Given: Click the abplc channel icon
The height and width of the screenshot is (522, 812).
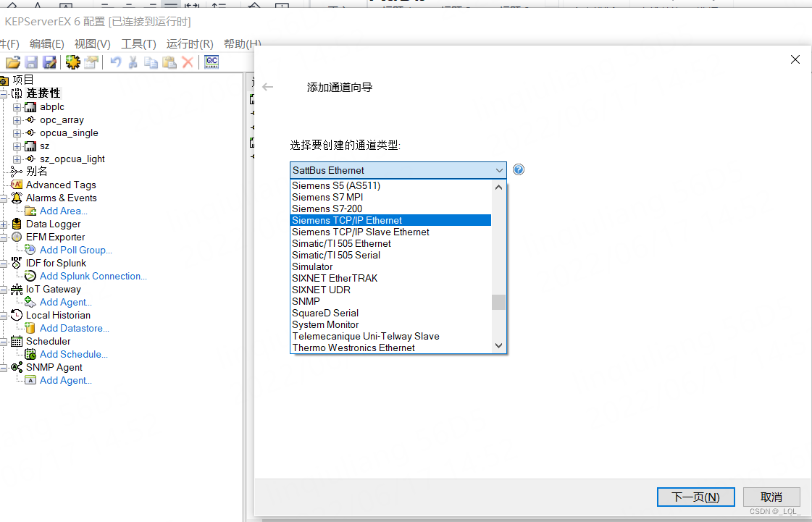Looking at the screenshot, I should coord(30,107).
